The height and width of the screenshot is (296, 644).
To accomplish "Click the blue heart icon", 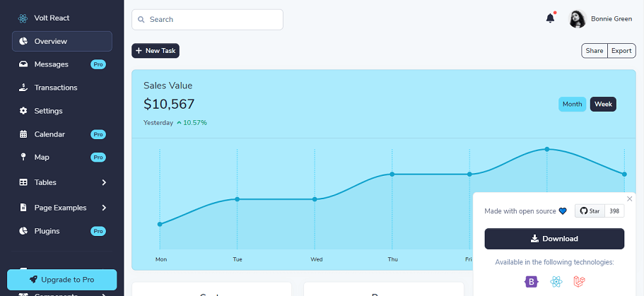I will pos(563,211).
